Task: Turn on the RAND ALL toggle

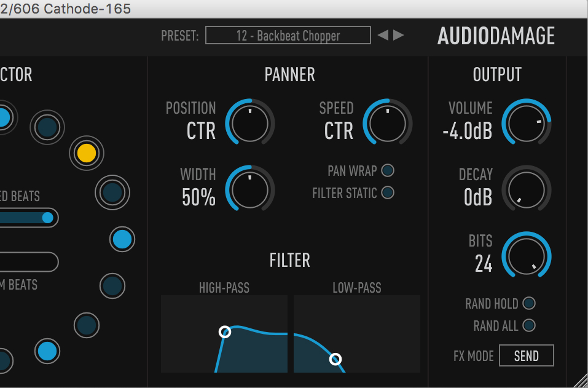Action: (529, 325)
